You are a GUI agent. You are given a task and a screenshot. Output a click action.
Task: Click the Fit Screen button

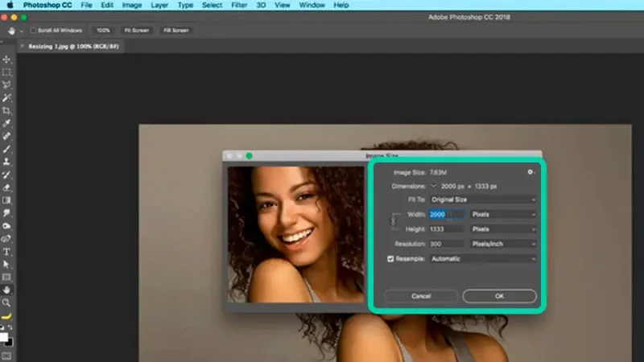(137, 31)
